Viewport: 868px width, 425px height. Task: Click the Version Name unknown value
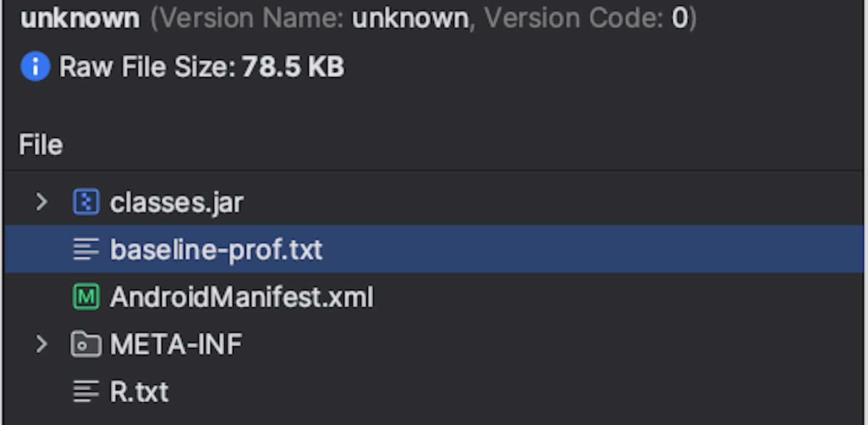point(411,18)
